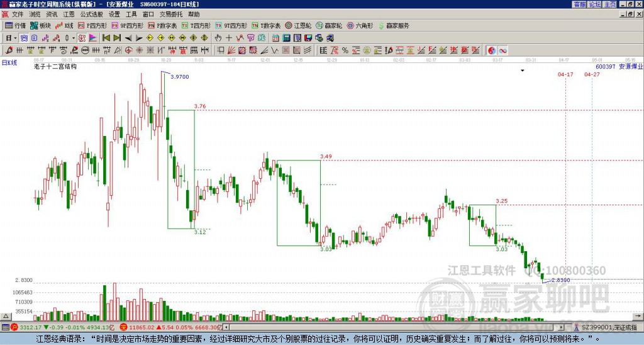Click the 600397 安源煤业 stock label
Image resolution: width=644 pixels, height=345 pixels.
(x=619, y=66)
